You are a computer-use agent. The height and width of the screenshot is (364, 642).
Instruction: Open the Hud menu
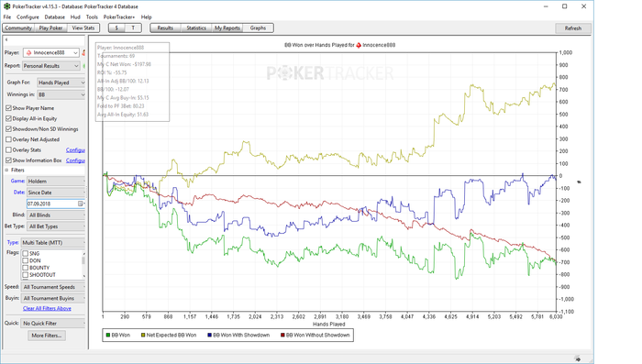[75, 17]
